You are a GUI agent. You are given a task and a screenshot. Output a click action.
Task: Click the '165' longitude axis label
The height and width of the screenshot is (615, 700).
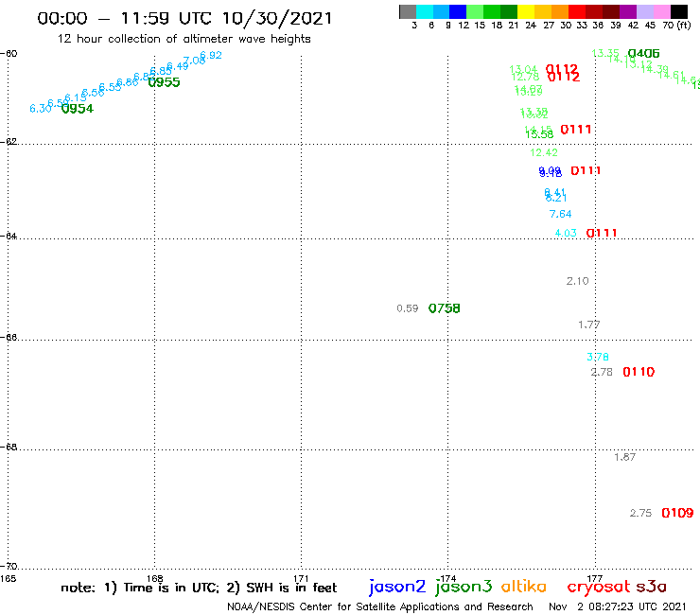click(8, 579)
